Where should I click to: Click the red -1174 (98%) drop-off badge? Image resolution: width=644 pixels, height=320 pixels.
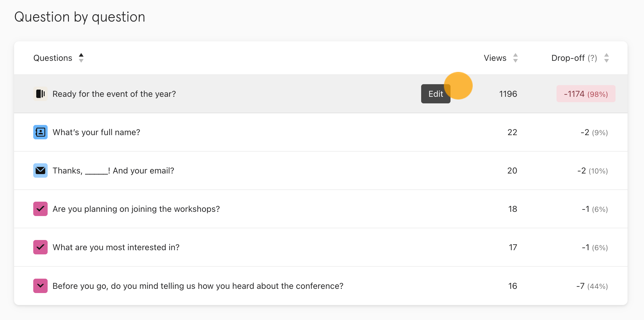tap(586, 94)
